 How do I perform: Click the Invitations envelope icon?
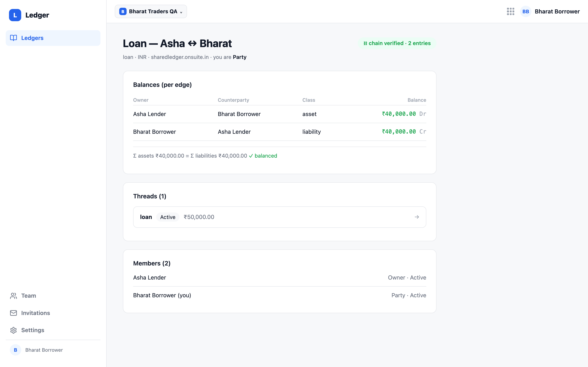[x=13, y=313]
